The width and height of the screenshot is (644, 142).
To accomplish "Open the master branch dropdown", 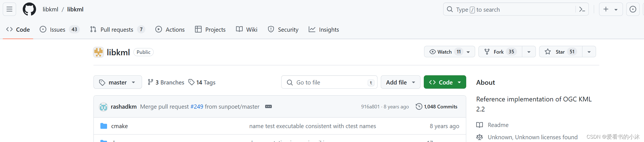I will [x=118, y=82].
